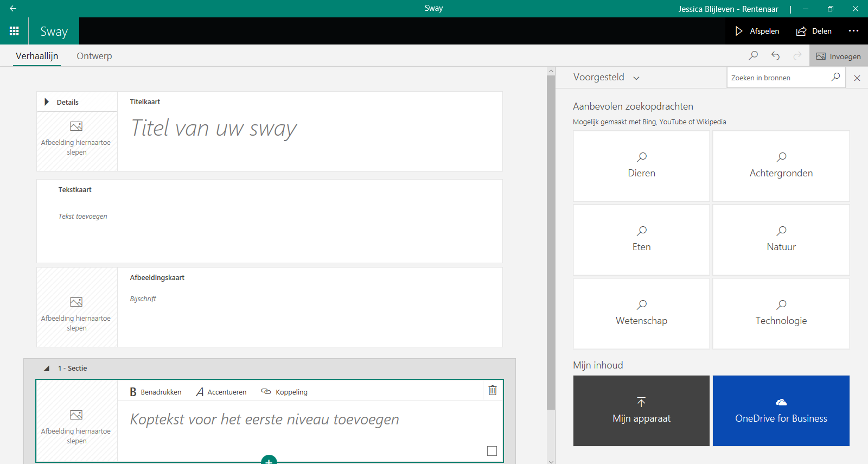Image resolution: width=868 pixels, height=464 pixels.
Task: Click the redo arrow icon
Action: (797, 56)
